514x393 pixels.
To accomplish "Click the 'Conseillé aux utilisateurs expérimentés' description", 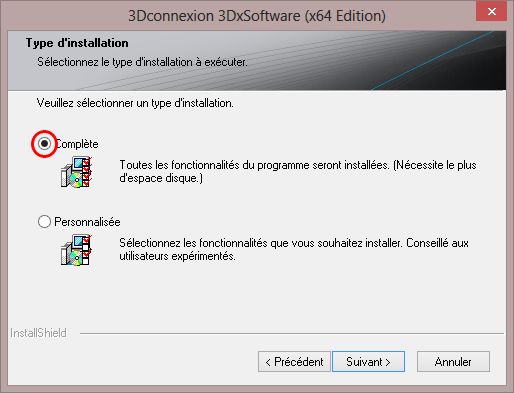I will [294, 249].
